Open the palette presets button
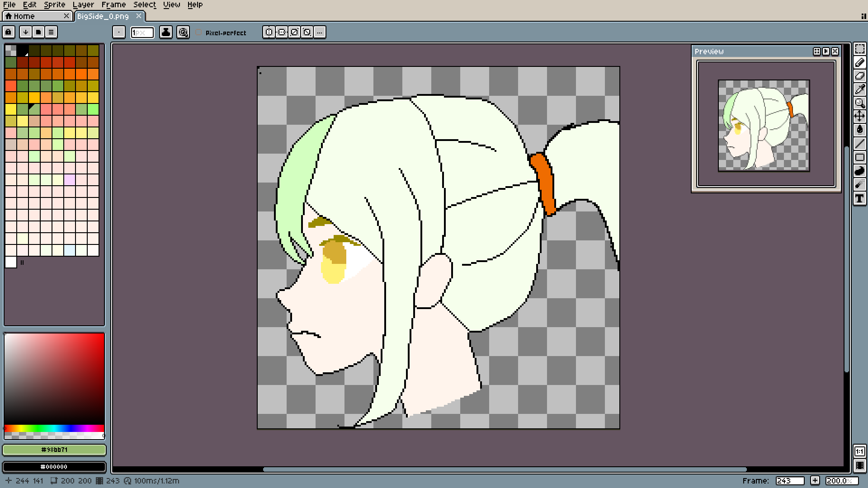Screen dimensions: 868x488 (x=38, y=32)
